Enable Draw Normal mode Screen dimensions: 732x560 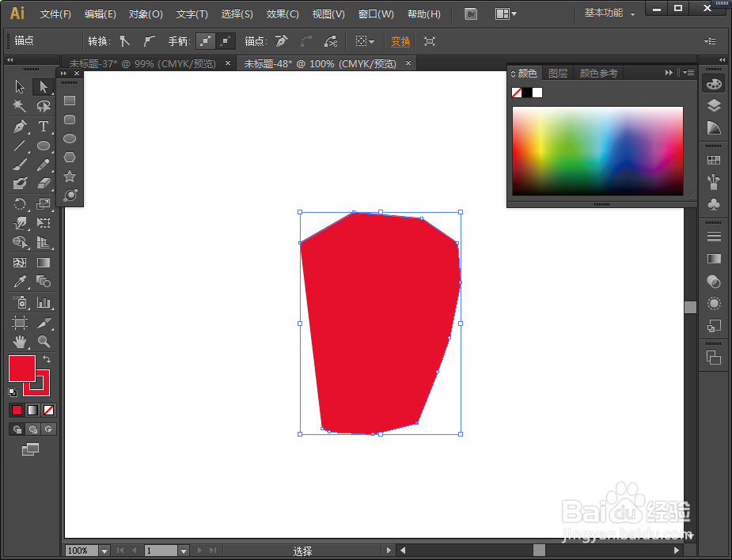pyautogui.click(x=17, y=429)
